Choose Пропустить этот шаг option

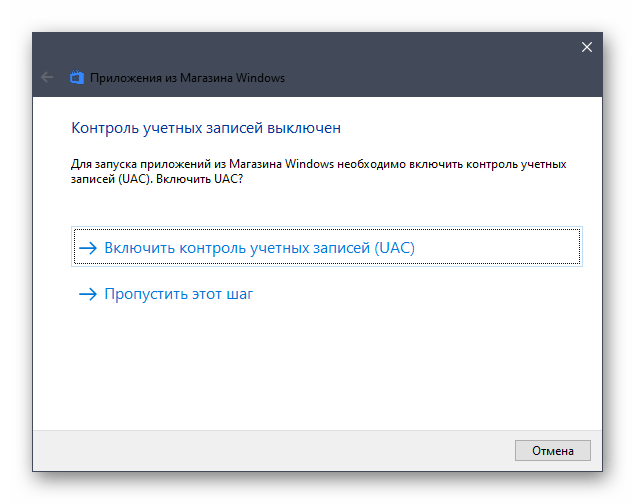[x=178, y=294]
